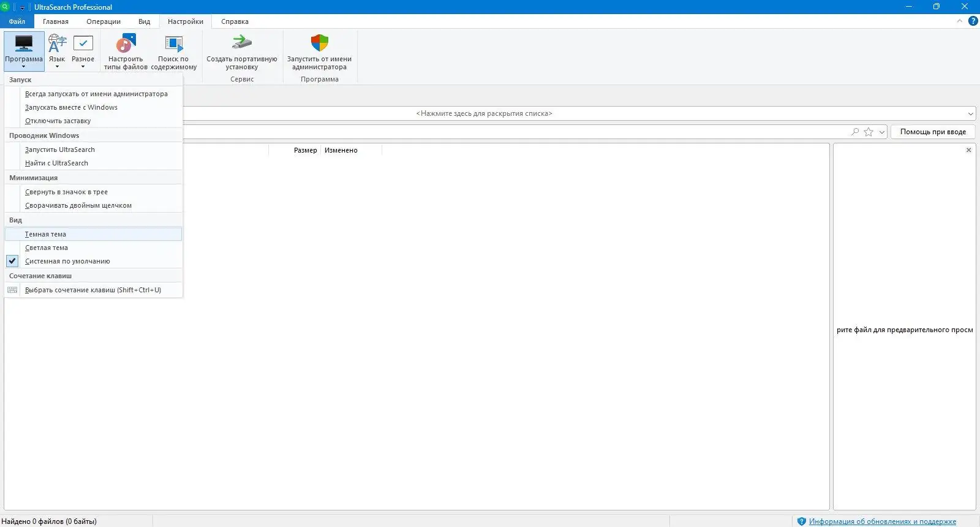This screenshot has height=527, width=980.
Task: Toggle Запустить UltraSearch in Explorer
Action: click(93, 150)
